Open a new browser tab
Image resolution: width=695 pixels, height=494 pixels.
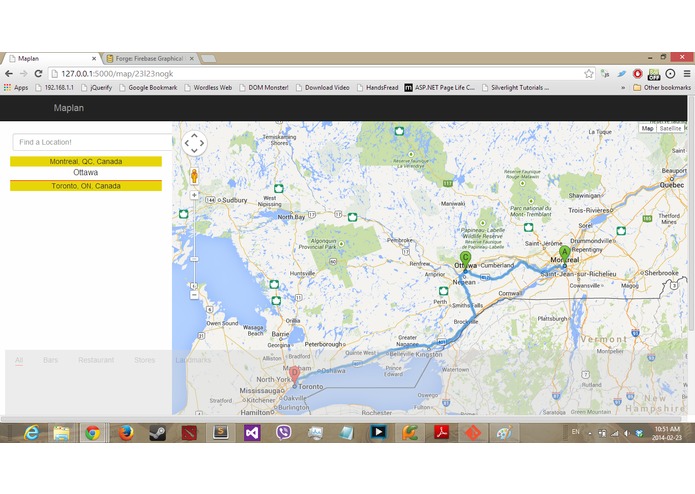[208, 58]
